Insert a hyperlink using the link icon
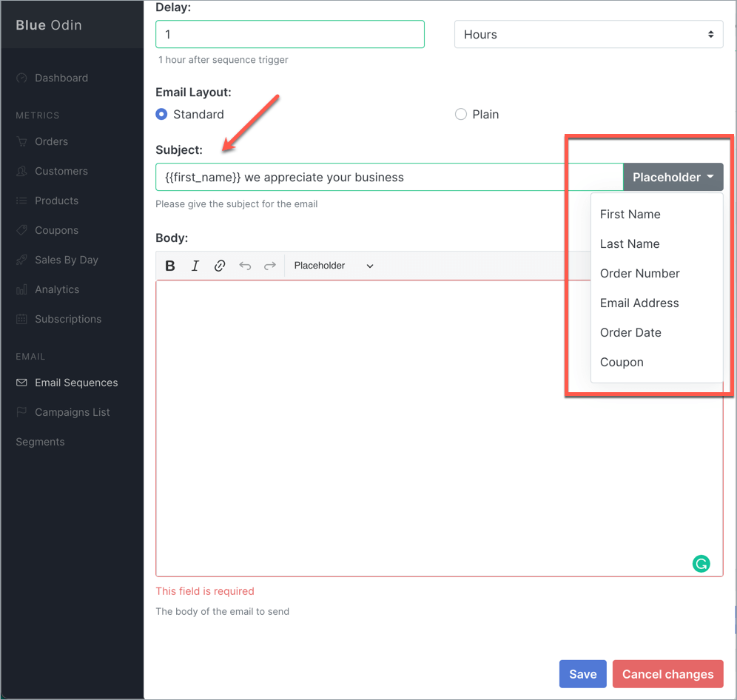The width and height of the screenshot is (737, 700). pyautogui.click(x=220, y=266)
